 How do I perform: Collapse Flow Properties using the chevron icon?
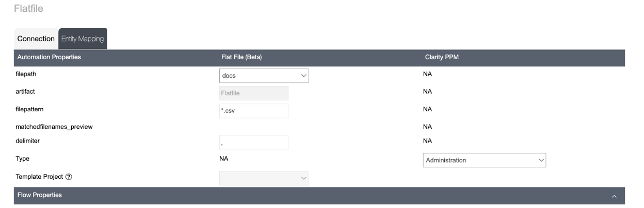pyautogui.click(x=614, y=196)
